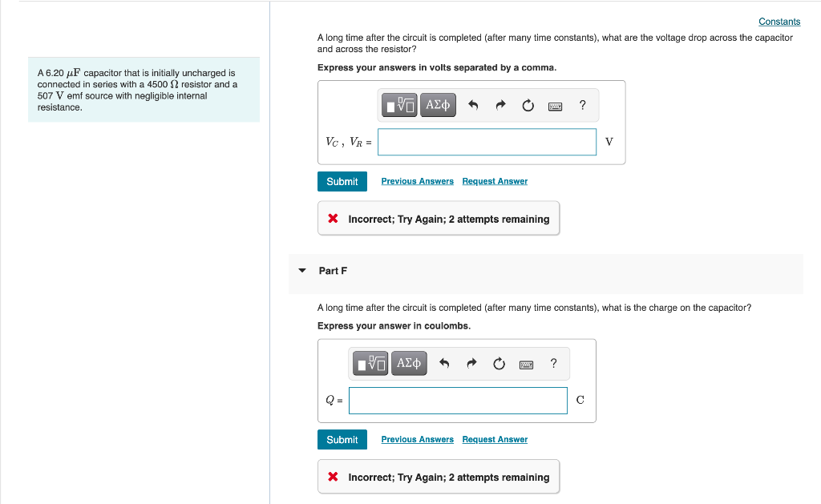The image size is (821, 504).
Task: Redo edit in VC, VR answer box
Action: (x=500, y=105)
